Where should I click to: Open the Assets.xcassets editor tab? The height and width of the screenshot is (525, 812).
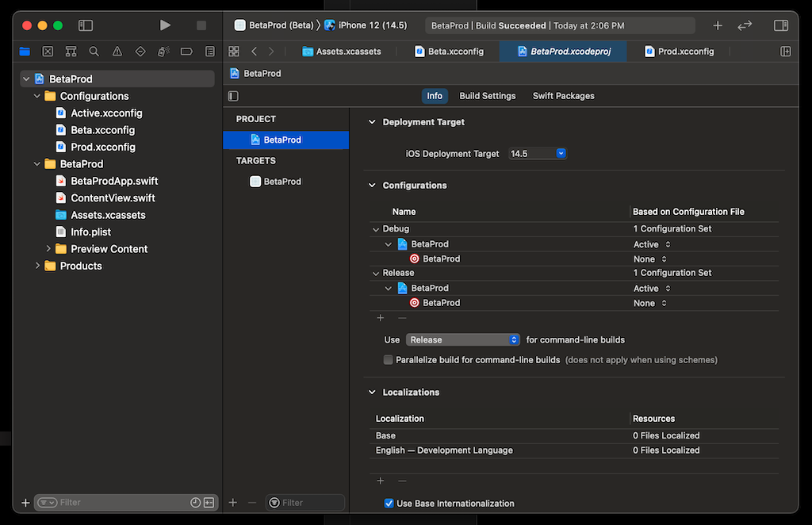(x=342, y=52)
